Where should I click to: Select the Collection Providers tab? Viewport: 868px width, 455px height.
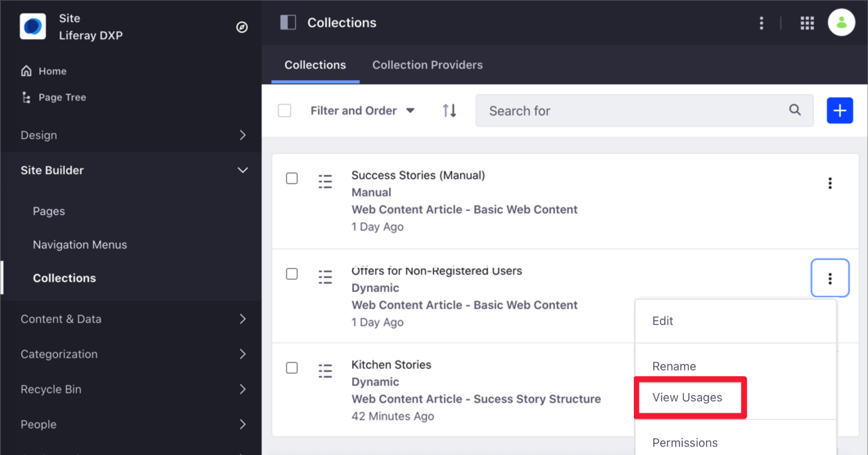click(428, 65)
